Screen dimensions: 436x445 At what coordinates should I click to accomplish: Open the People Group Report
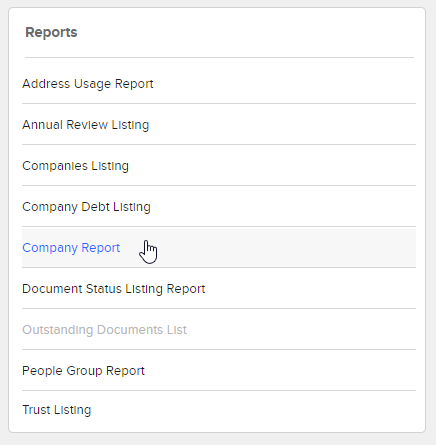pos(83,371)
